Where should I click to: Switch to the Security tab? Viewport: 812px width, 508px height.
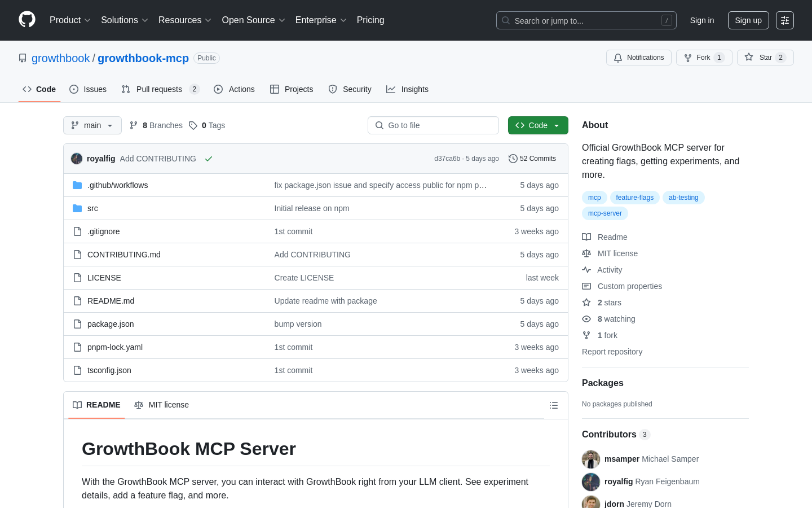[350, 89]
